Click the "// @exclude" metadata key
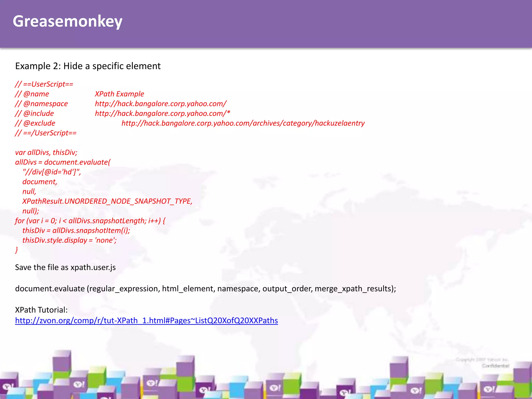532x399 pixels. point(35,123)
